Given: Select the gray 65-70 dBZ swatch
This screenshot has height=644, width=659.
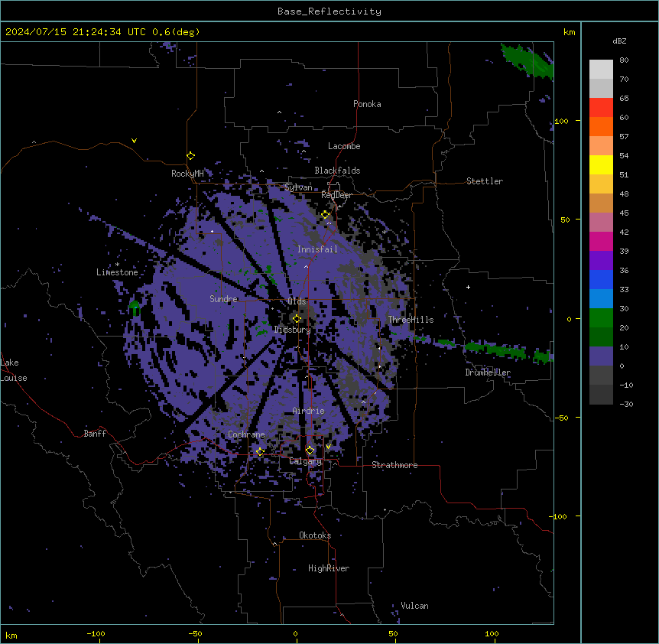Looking at the screenshot, I should 601,88.
